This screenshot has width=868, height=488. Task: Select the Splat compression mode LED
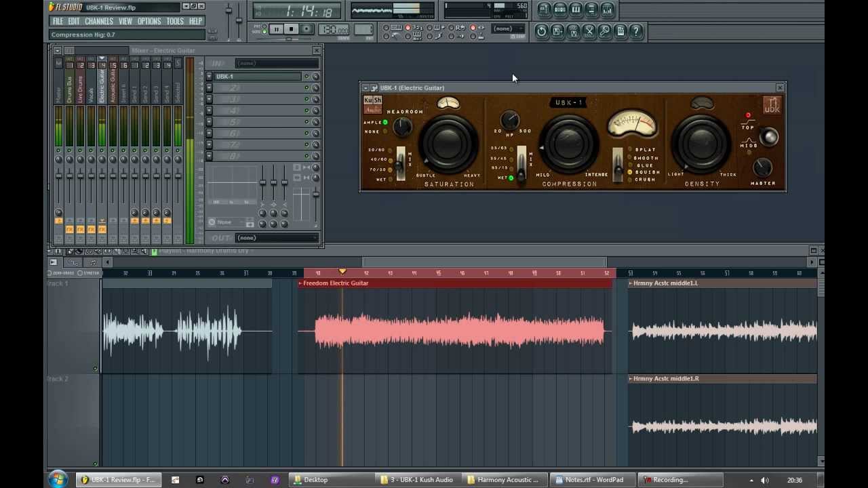[630, 150]
